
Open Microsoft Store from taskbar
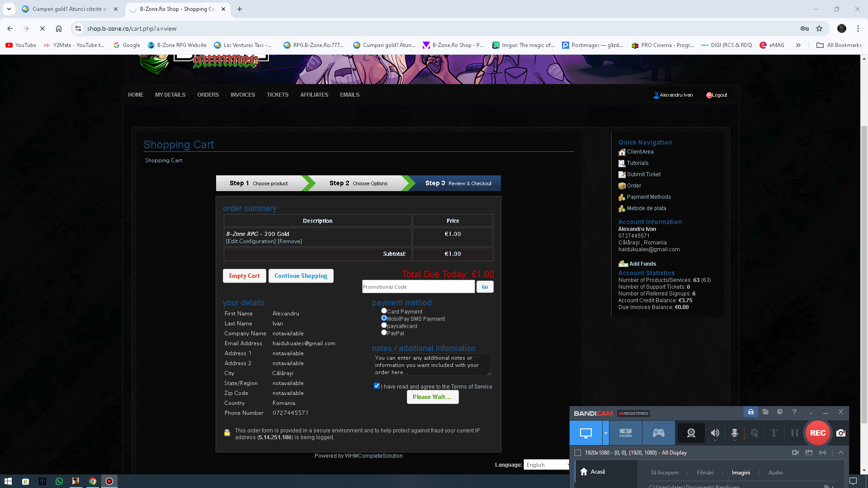point(25,481)
